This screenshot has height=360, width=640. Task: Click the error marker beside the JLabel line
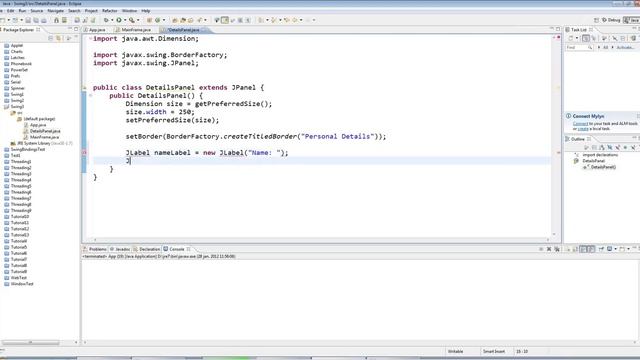[x=84, y=153]
